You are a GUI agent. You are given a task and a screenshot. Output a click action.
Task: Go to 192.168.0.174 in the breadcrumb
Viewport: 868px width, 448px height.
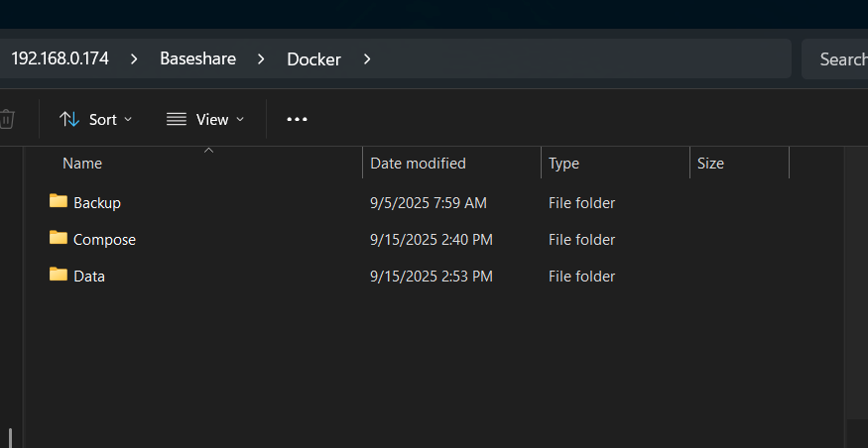60,59
